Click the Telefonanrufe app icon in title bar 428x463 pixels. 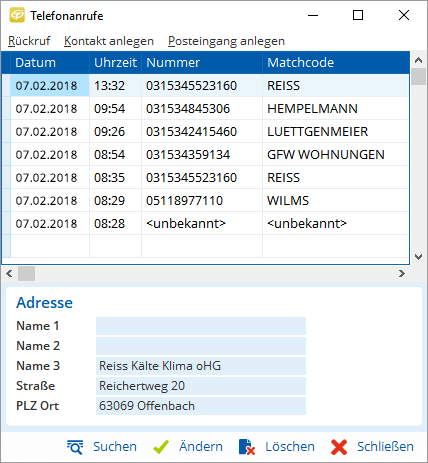click(17, 15)
